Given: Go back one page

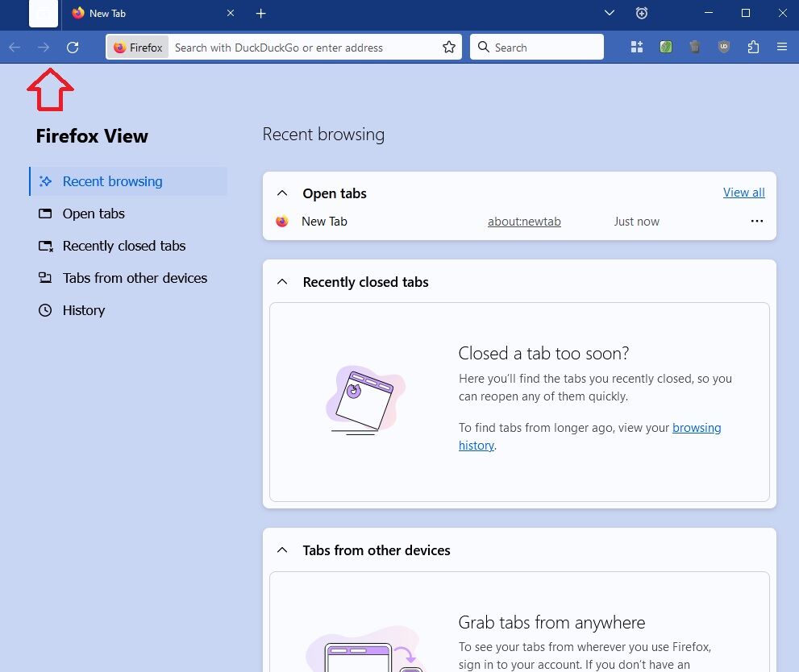Looking at the screenshot, I should 15,48.
